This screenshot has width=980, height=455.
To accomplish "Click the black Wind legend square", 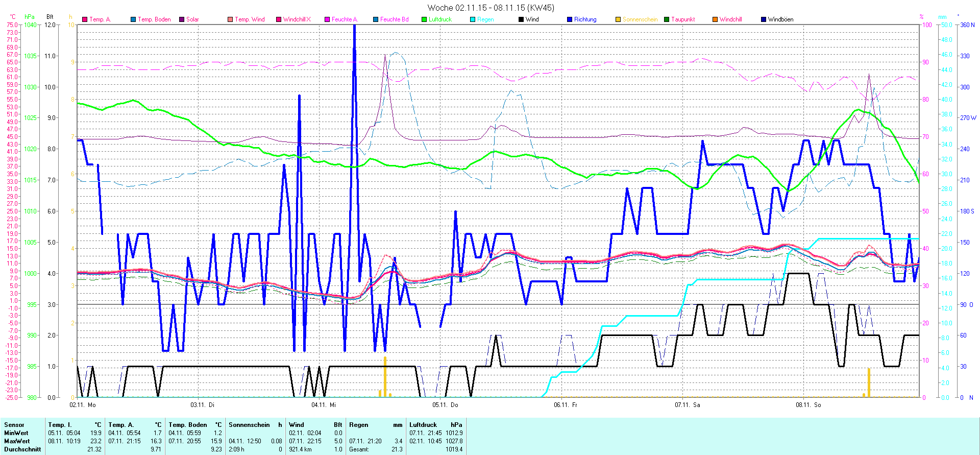I will [x=521, y=19].
